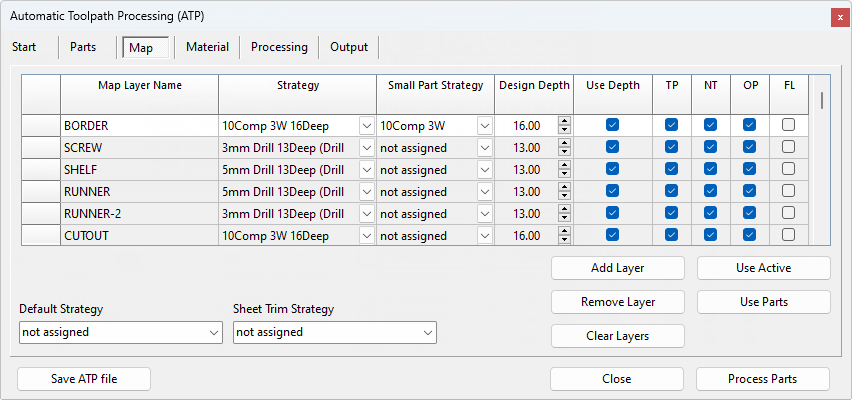Open the Processing tab
Image resolution: width=852 pixels, height=400 pixels.
(x=279, y=47)
